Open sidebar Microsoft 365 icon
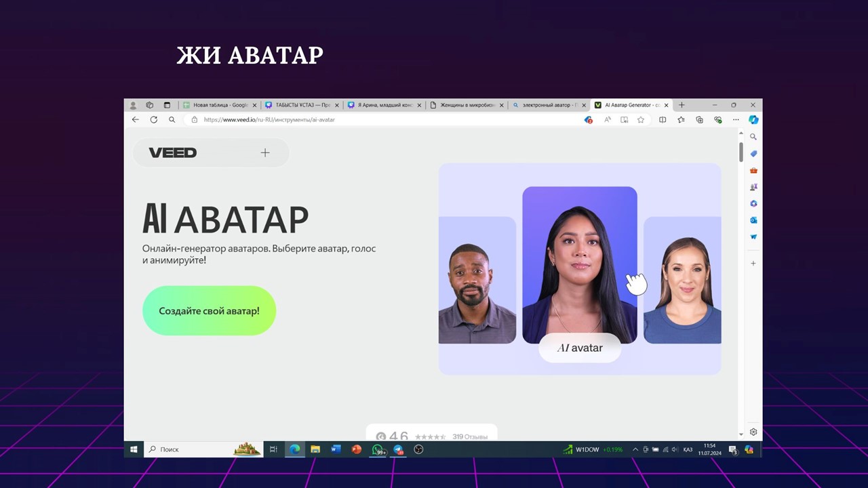The image size is (868, 488). (753, 203)
